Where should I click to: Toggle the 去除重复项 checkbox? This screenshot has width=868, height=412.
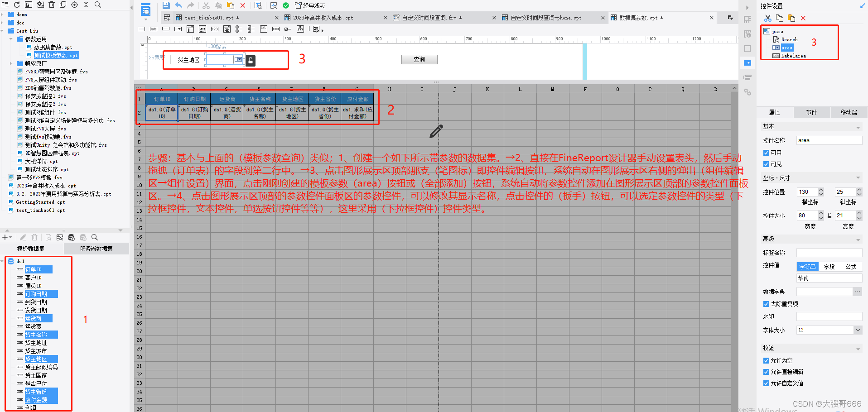[x=766, y=304]
